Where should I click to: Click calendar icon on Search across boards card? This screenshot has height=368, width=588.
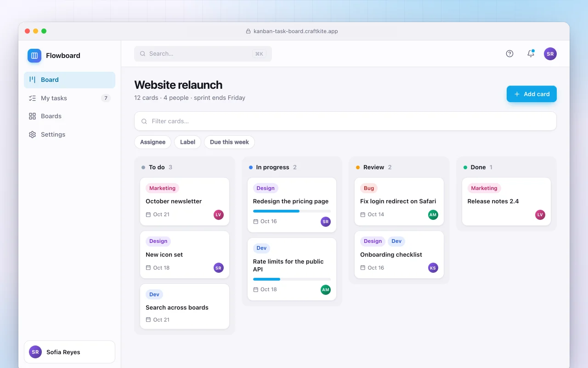pos(148,320)
